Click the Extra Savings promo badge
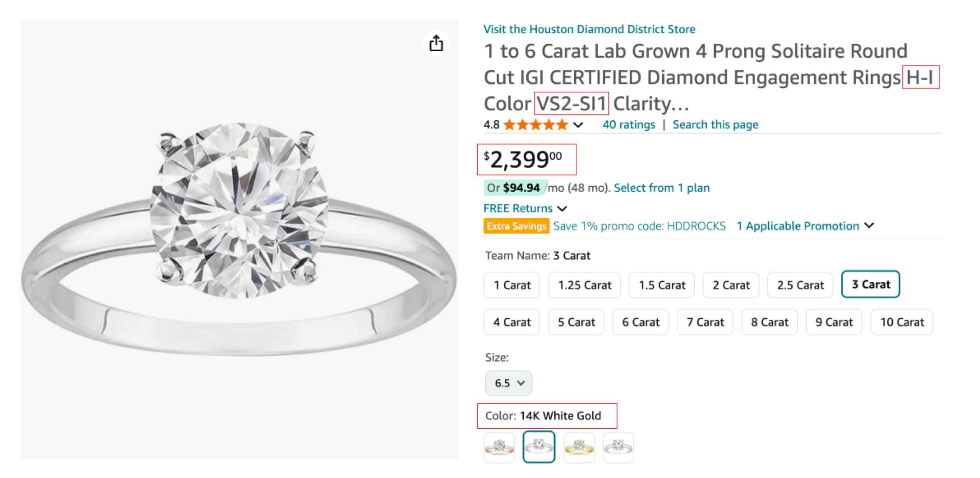Screen dimensions: 980x478 pyautogui.click(x=516, y=226)
